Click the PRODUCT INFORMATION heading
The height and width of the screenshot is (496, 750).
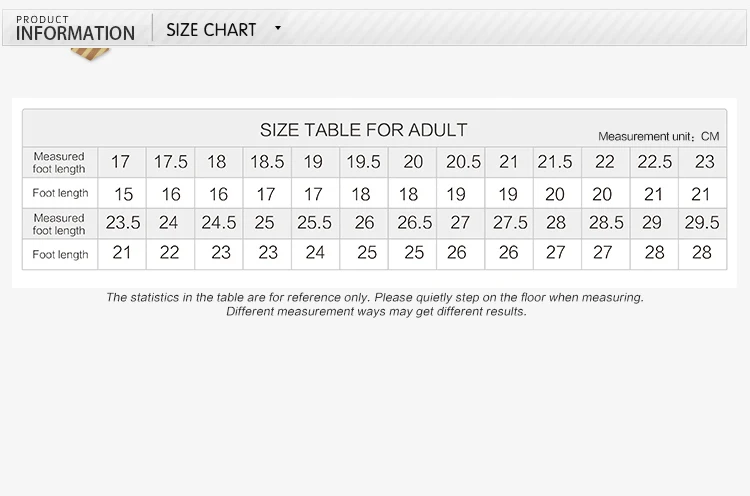tap(75, 29)
